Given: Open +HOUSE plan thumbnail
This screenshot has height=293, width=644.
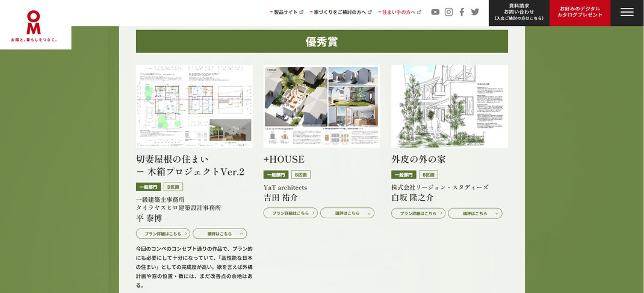Looking at the screenshot, I should pyautogui.click(x=321, y=106).
